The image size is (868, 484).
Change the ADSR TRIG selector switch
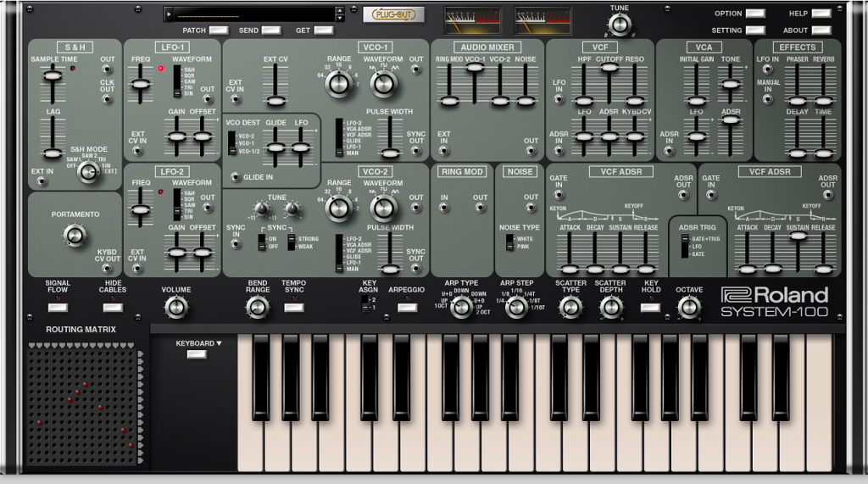point(685,246)
